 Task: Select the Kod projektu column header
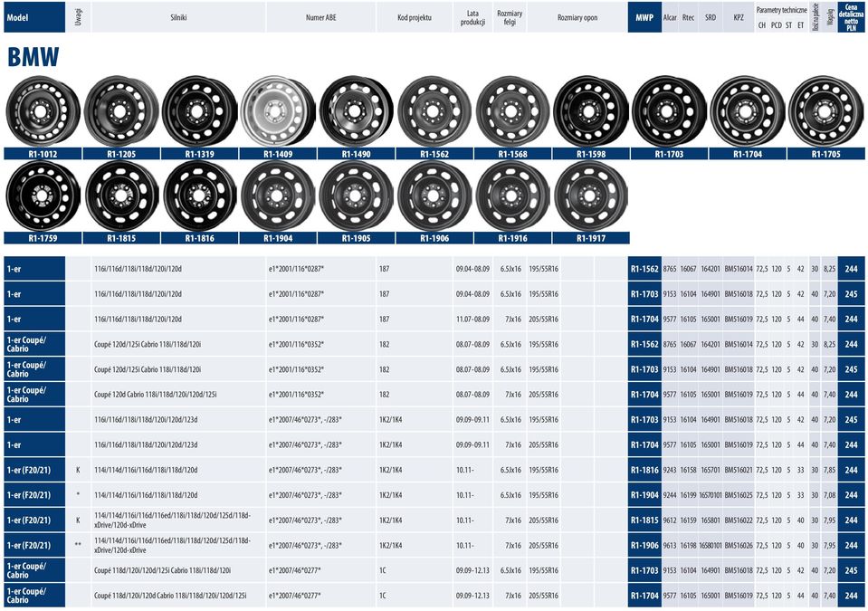pos(414,17)
